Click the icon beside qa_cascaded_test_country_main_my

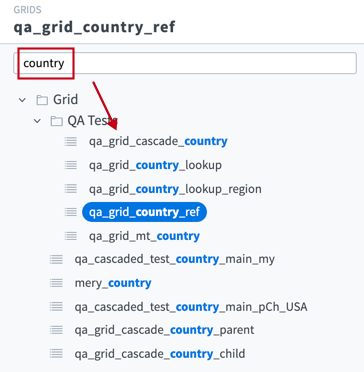click(56, 259)
